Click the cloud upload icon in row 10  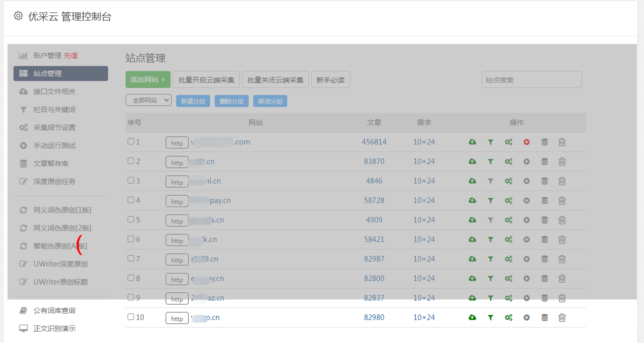point(472,317)
